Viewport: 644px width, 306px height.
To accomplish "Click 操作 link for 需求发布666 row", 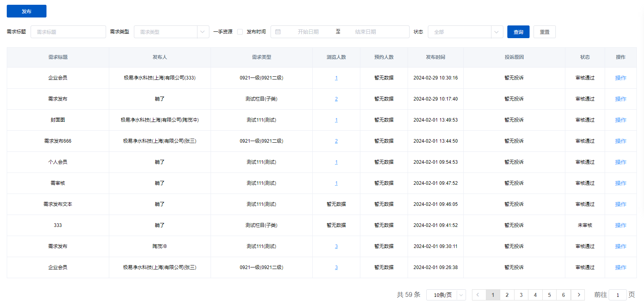I will click(x=621, y=141).
